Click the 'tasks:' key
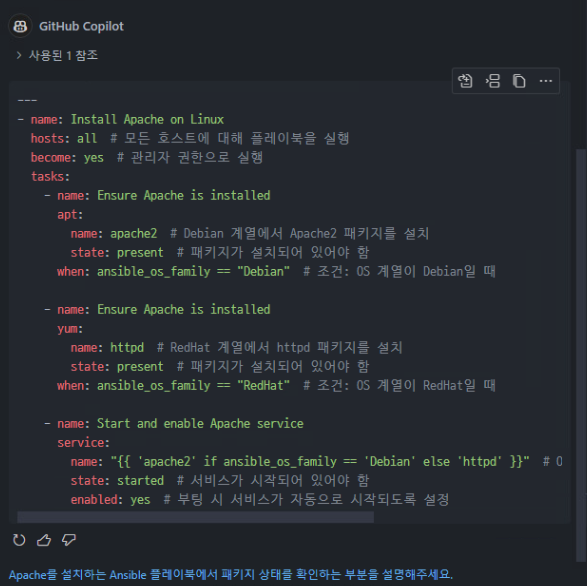 (50, 176)
